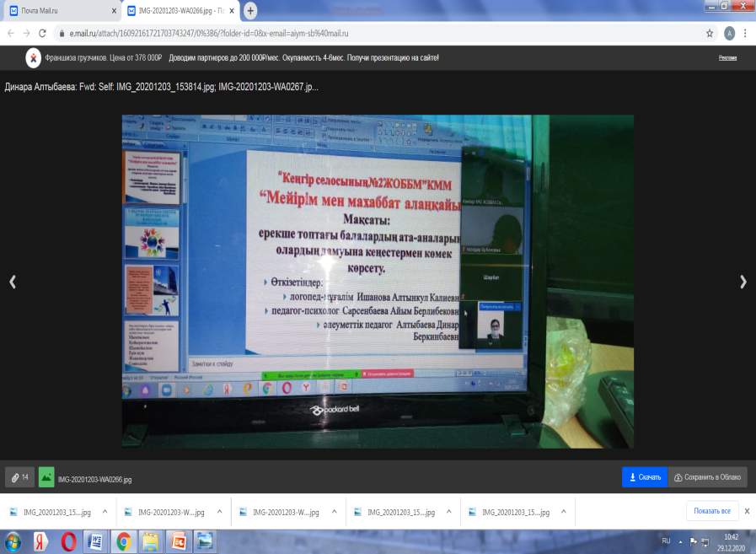This screenshot has width=756, height=554.
Task: Go to the next attachment image arrow
Action: pos(743,282)
